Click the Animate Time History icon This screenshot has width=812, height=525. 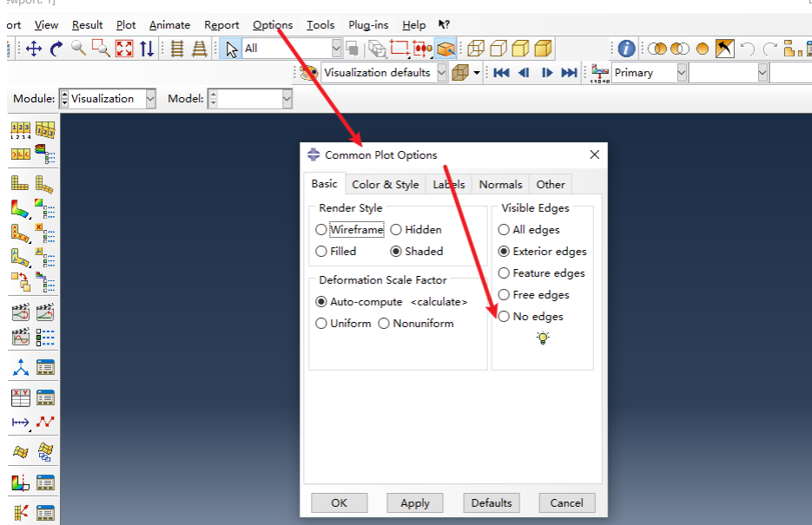(x=44, y=312)
